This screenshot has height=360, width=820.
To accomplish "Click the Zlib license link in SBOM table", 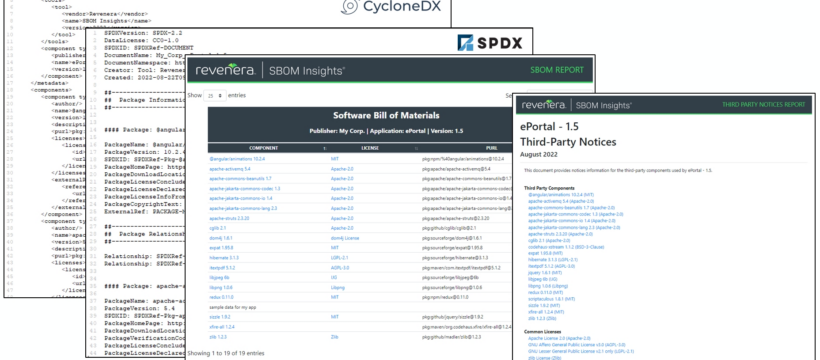I will click(335, 337).
